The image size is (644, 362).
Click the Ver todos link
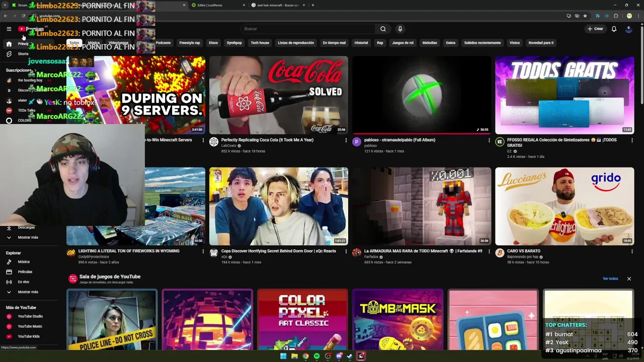pos(610,279)
